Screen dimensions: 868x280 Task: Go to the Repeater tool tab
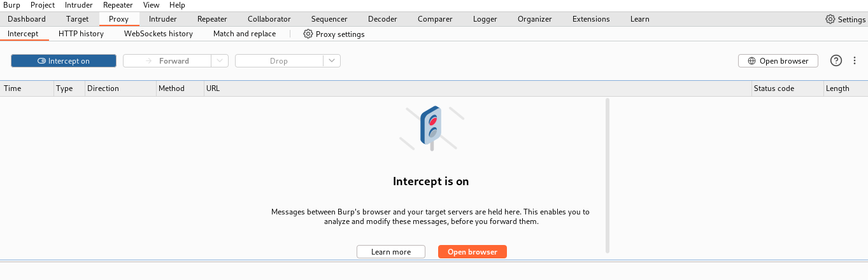[212, 19]
